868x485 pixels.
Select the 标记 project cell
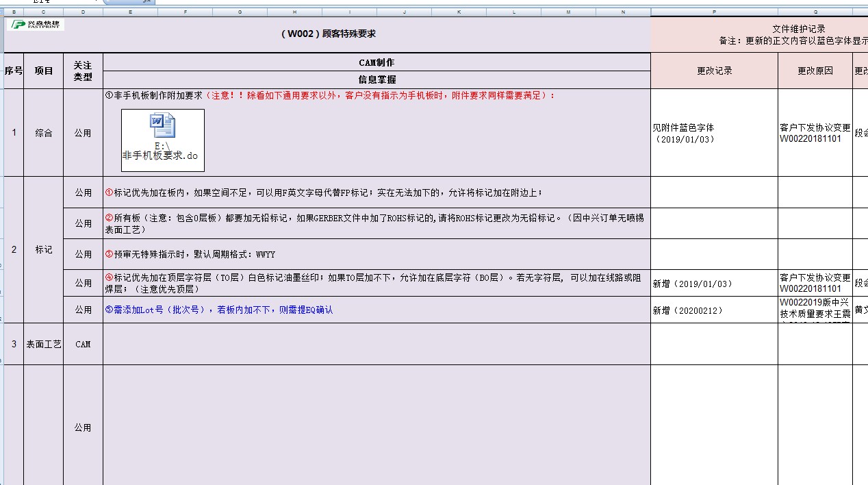(x=44, y=249)
